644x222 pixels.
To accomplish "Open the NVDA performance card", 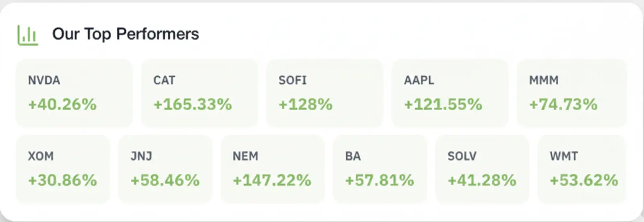I will coord(74,93).
